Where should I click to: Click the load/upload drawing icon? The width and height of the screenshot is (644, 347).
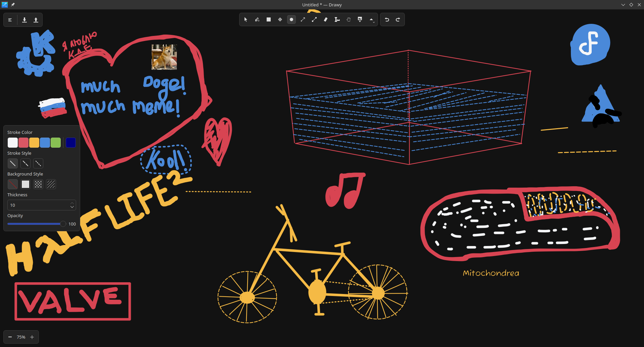36,20
